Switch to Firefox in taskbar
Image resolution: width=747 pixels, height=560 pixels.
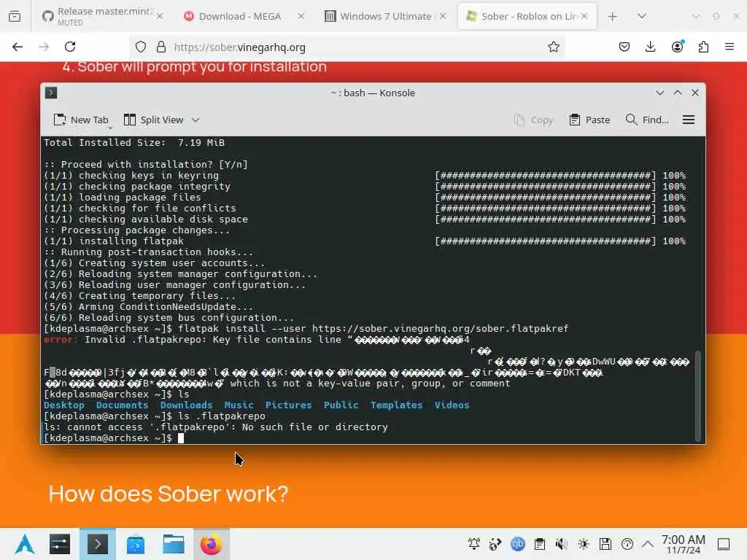point(211,544)
